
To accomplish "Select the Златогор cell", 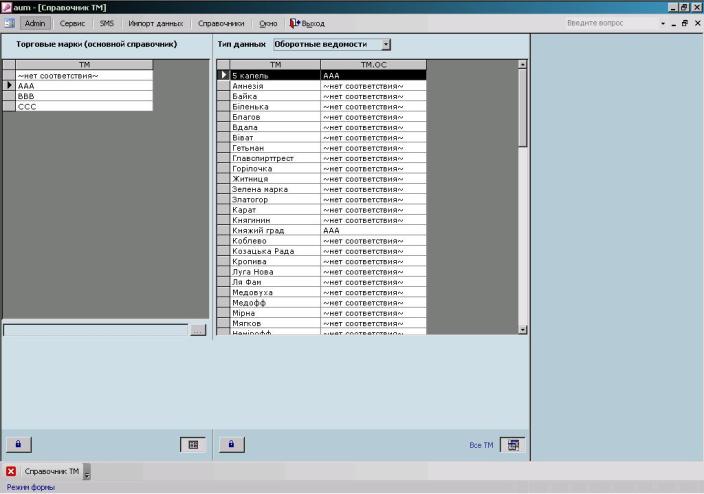I will [x=275, y=199].
